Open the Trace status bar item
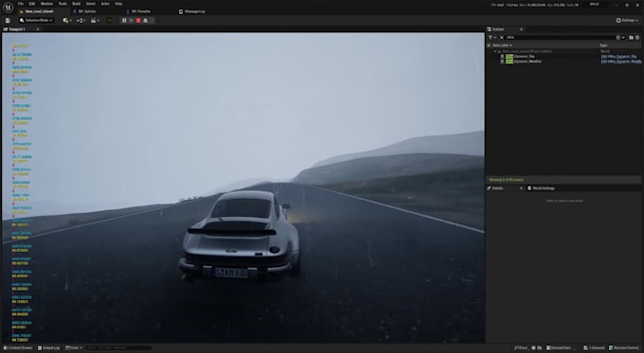The height and width of the screenshot is (353, 644). click(521, 347)
